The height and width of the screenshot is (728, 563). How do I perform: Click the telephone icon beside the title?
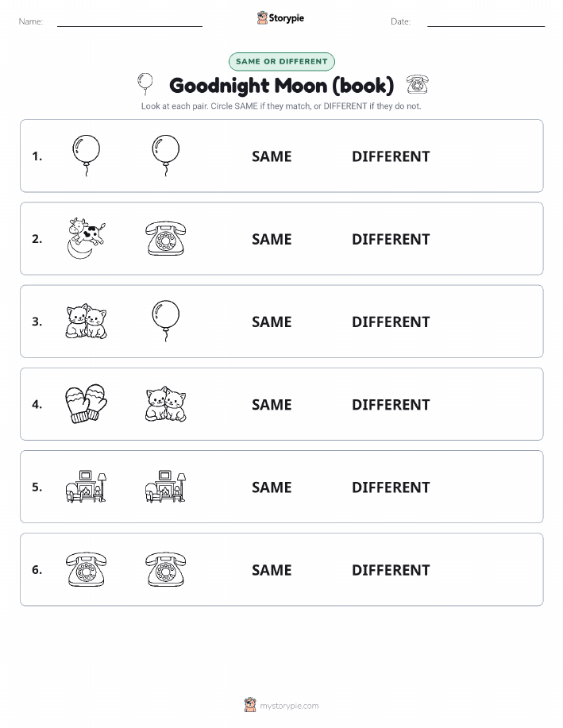pyautogui.click(x=417, y=84)
